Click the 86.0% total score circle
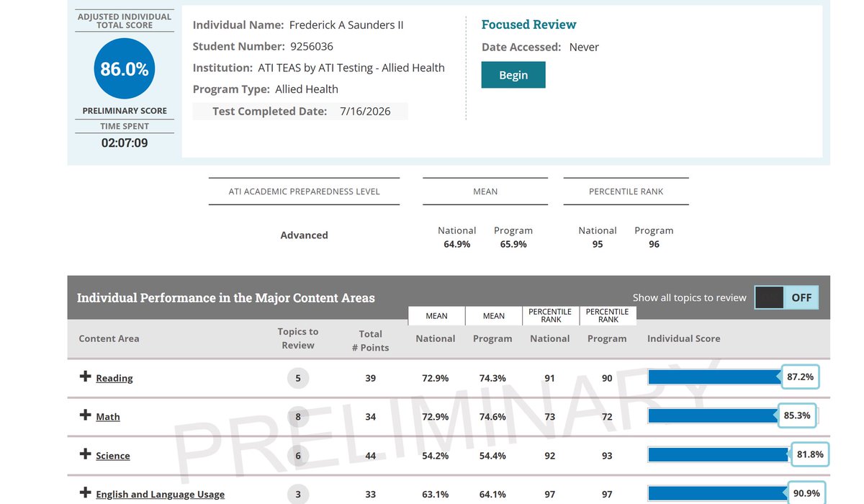 click(125, 69)
